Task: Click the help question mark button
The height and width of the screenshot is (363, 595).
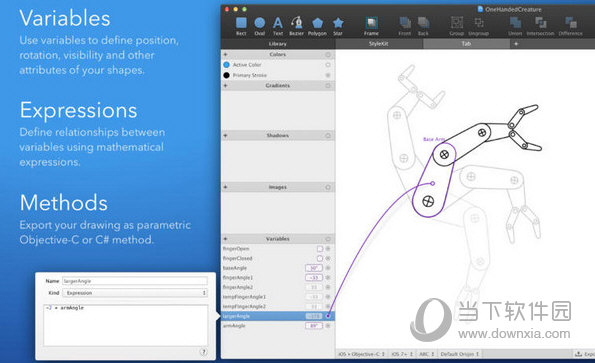Action: tap(203, 352)
